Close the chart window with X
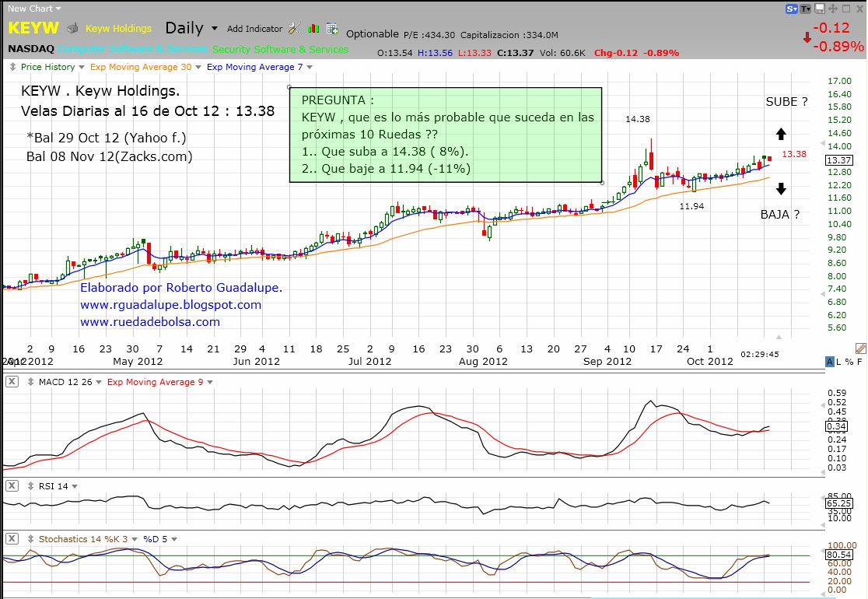Image resolution: width=868 pixels, height=599 pixels. pyautogui.click(x=859, y=9)
